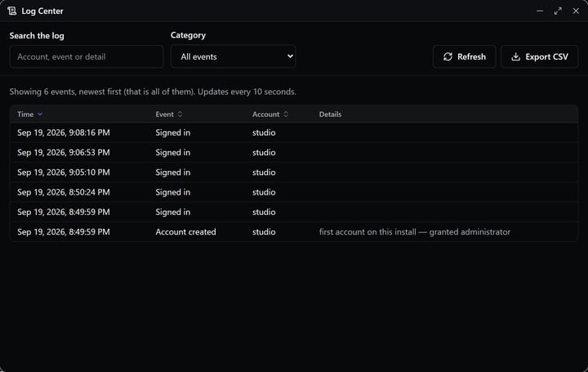
Task: Click the Refresh circular arrows icon
Action: click(x=448, y=56)
